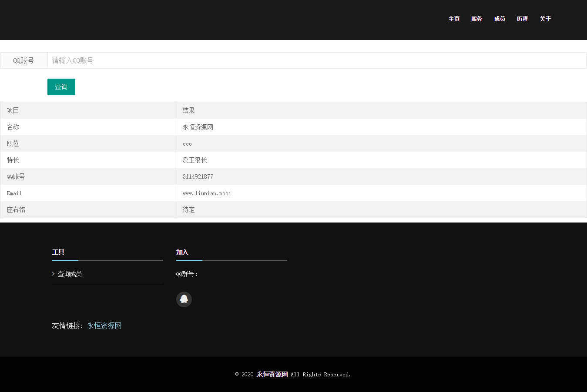Click the 项目 column header
The image size is (587, 392).
[13, 110]
